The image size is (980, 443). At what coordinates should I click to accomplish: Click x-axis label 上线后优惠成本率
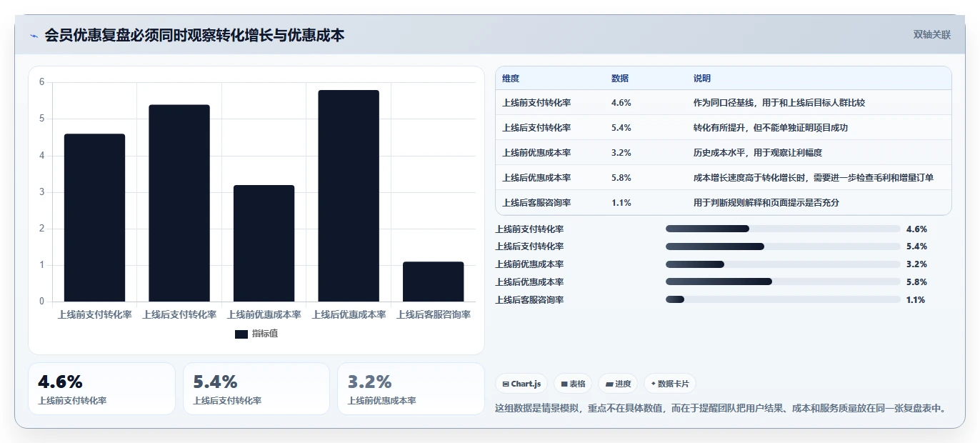point(349,314)
